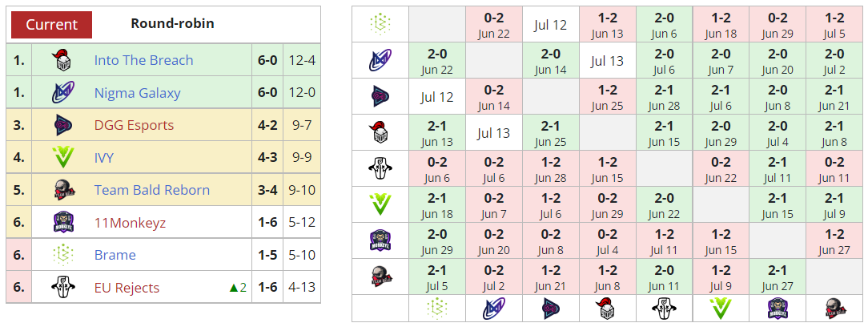Go to the DGG Esports team page
Image resolution: width=868 pixels, height=327 pixels.
click(x=134, y=125)
